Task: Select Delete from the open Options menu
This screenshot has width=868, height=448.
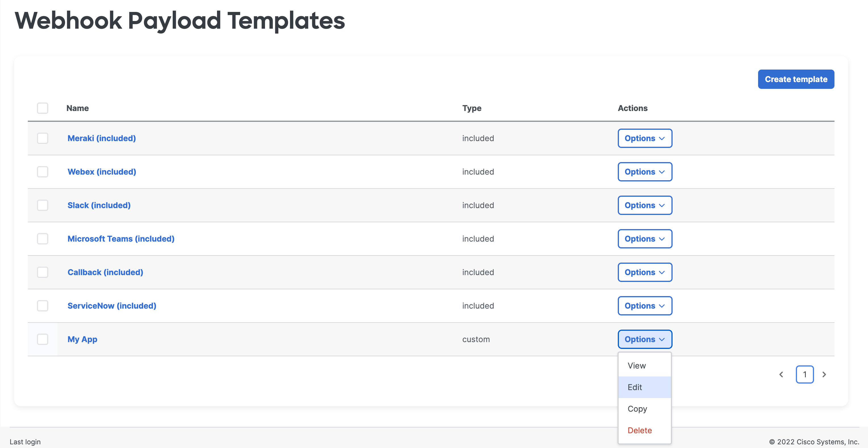Action: pyautogui.click(x=640, y=430)
